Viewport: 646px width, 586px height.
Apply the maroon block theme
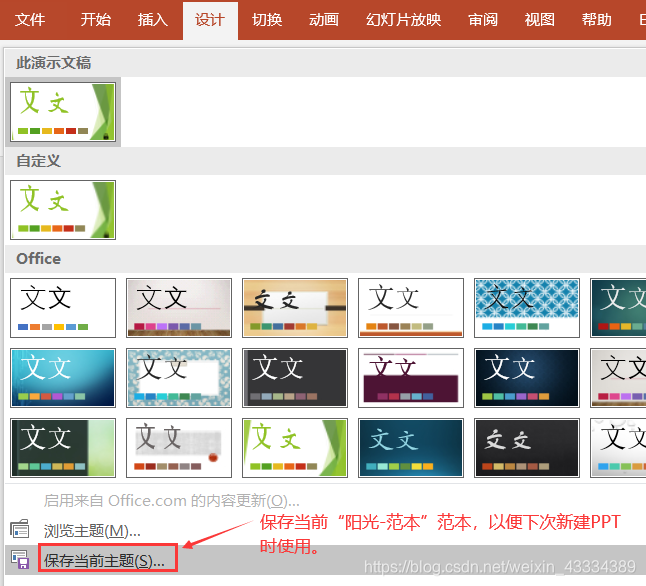[411, 378]
